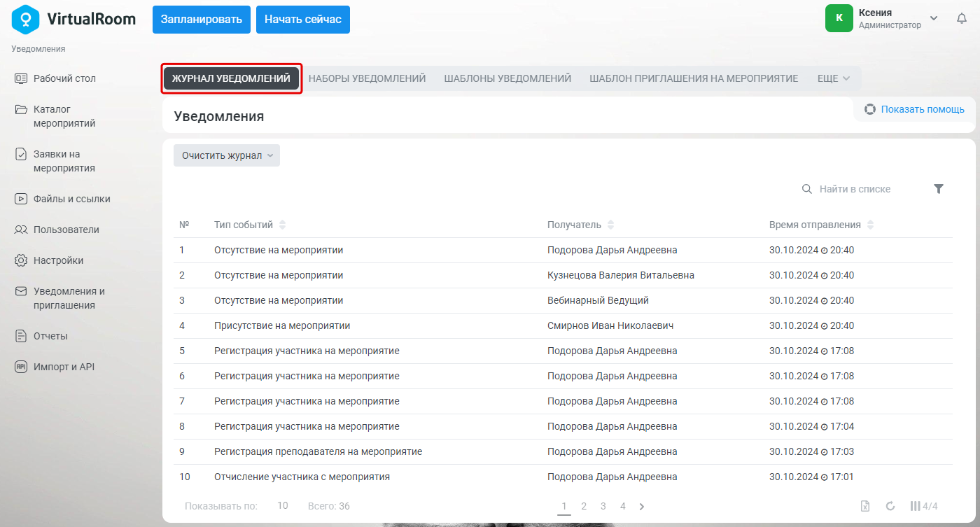
Task: Change rows per page value 10
Action: point(283,505)
